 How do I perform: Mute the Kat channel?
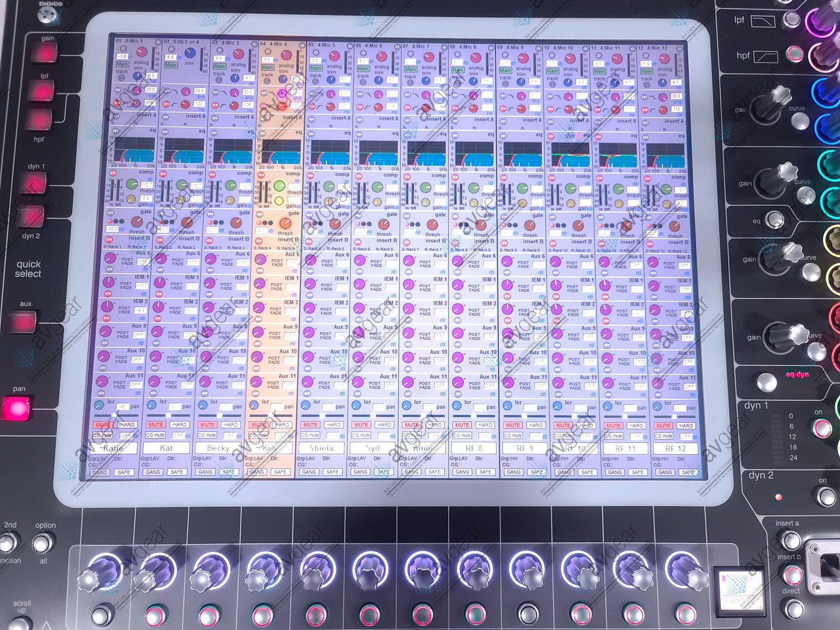(156, 424)
